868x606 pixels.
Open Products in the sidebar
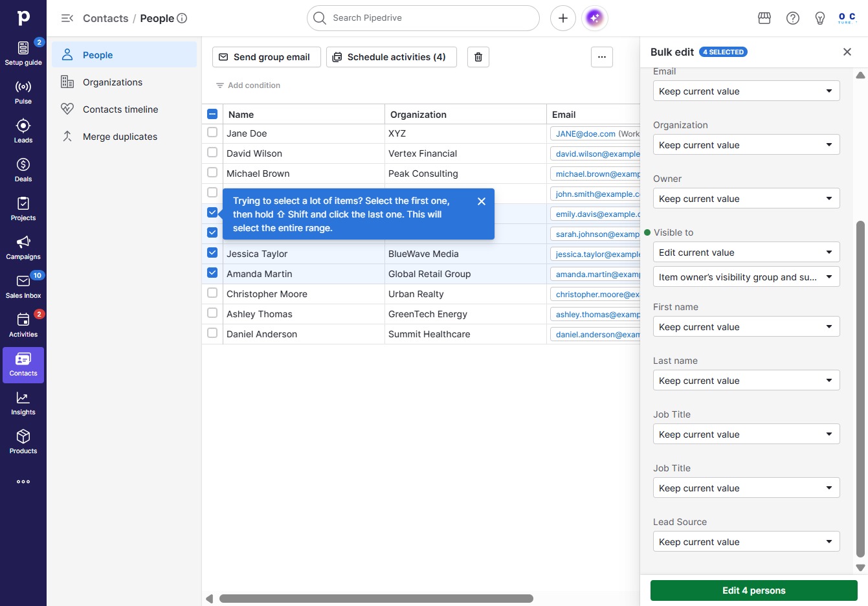(x=23, y=442)
